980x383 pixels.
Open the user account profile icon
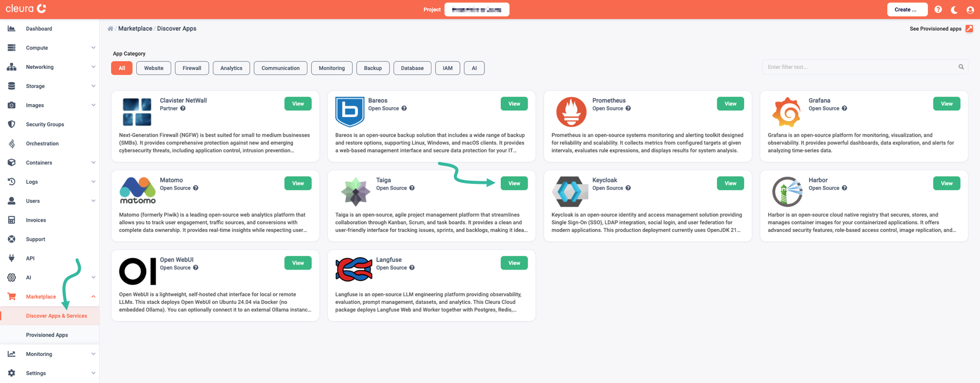(970, 10)
